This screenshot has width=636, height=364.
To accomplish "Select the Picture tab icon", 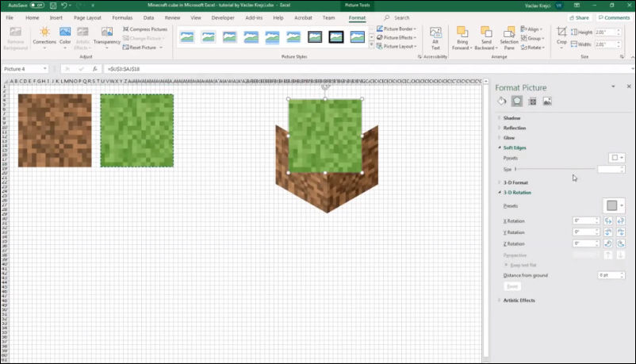I will (547, 102).
